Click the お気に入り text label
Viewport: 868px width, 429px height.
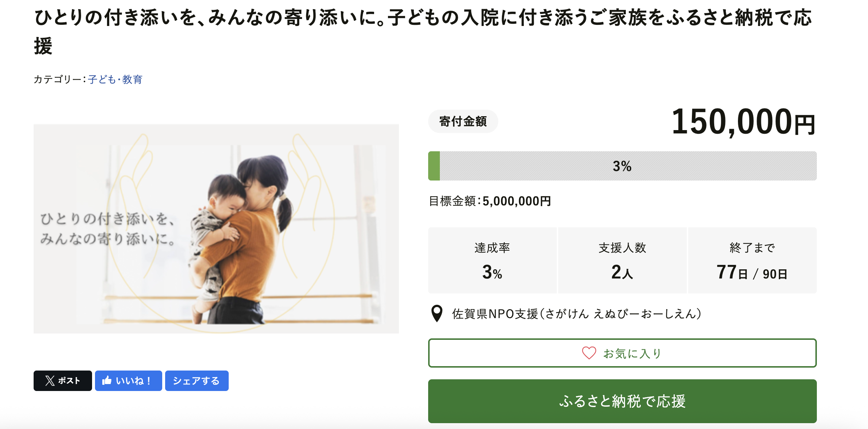tap(632, 353)
